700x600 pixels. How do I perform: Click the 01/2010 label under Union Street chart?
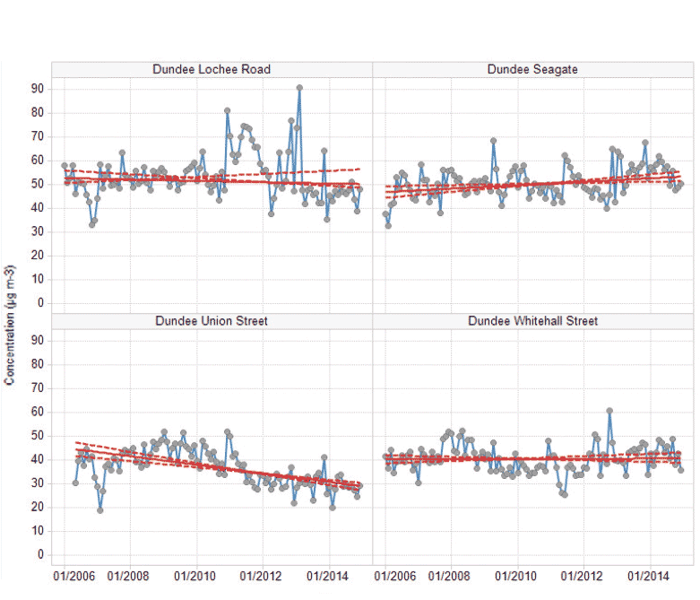pyautogui.click(x=194, y=576)
